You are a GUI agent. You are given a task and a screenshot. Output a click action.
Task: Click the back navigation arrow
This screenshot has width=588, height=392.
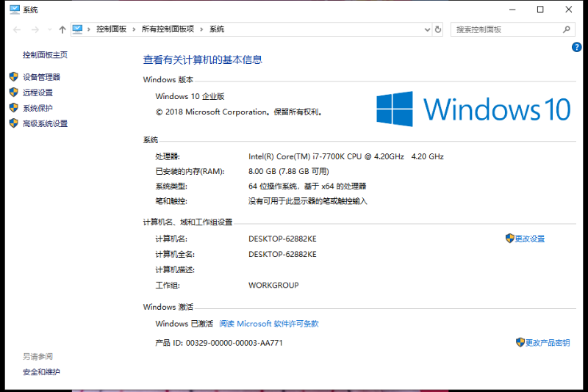coord(17,29)
